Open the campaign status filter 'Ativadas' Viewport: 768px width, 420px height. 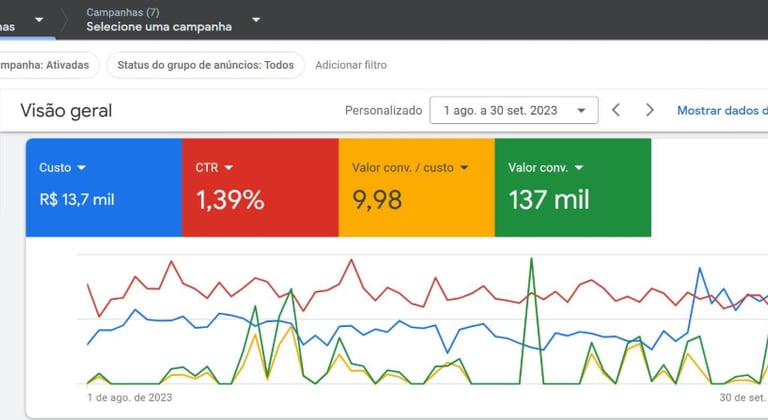pos(47,65)
